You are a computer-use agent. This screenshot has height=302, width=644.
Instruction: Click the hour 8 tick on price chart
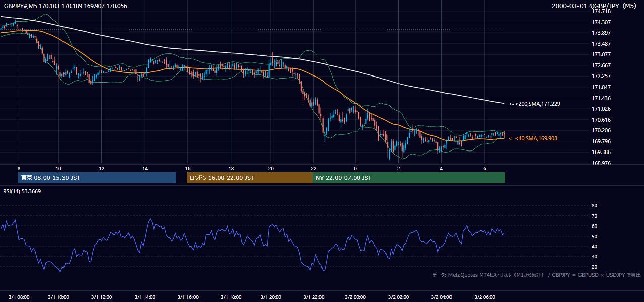click(19, 168)
